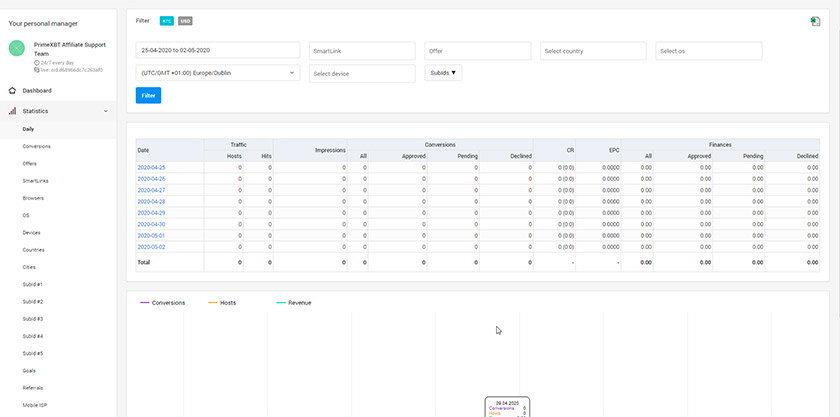Open the Select country dropdown
Screen dimensions: 840x417
[593, 51]
